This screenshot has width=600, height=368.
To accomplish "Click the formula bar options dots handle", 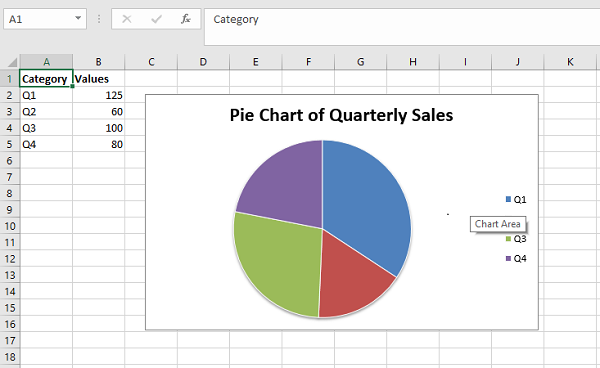I will coord(99,19).
